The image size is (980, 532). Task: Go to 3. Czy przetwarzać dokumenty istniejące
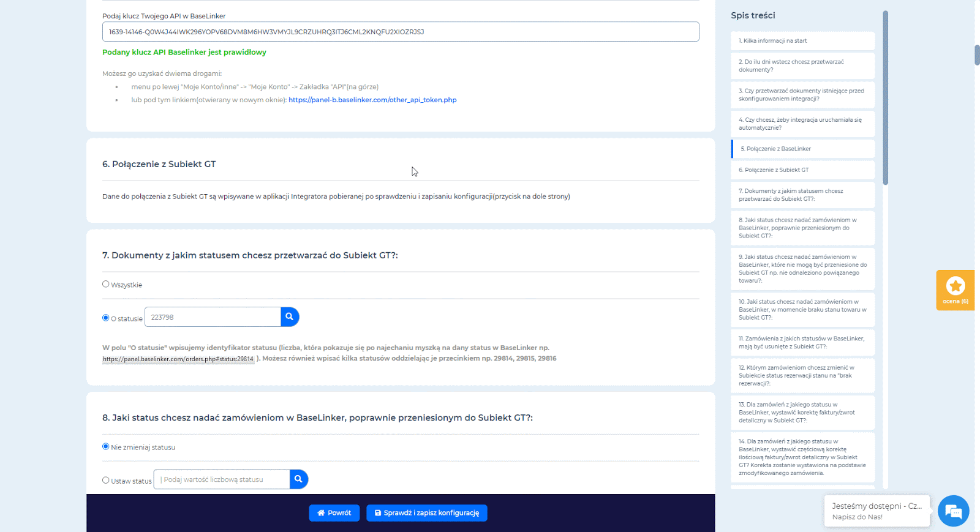coord(802,95)
